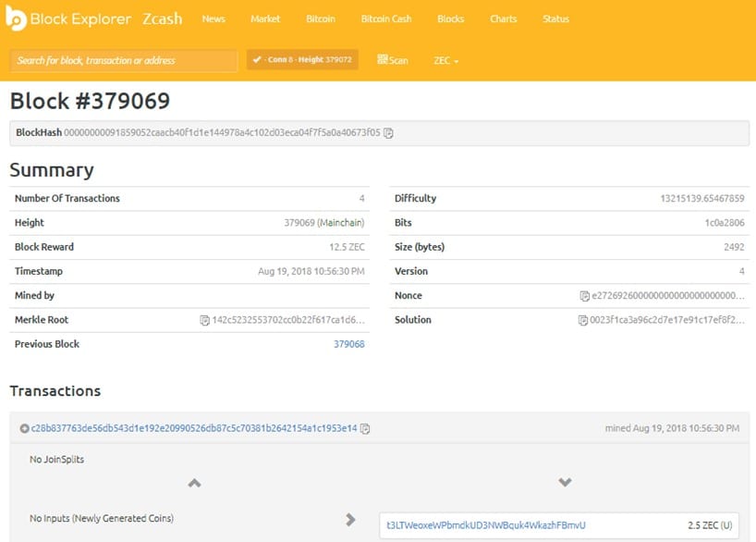Open the Blocks menu item

point(451,18)
